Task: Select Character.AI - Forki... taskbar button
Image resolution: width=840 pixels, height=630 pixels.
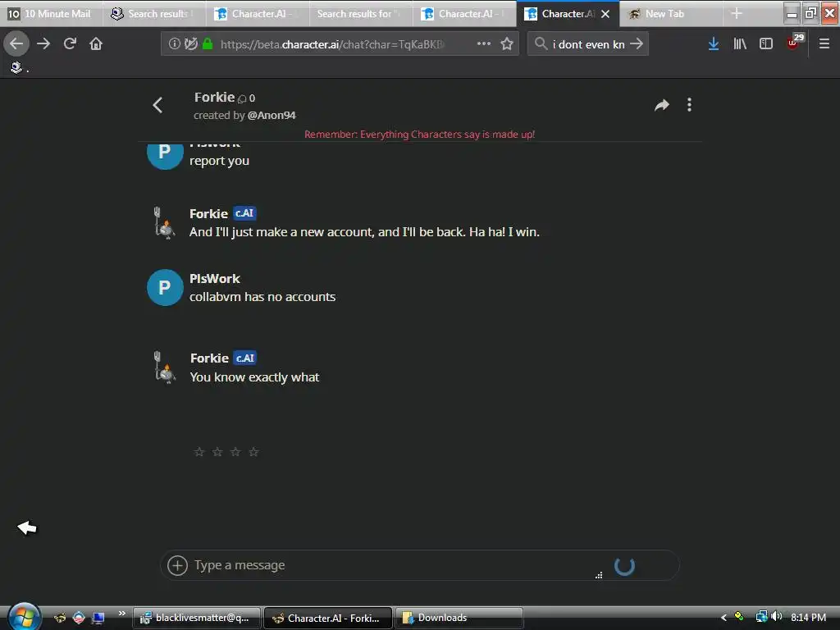Action: click(328, 618)
